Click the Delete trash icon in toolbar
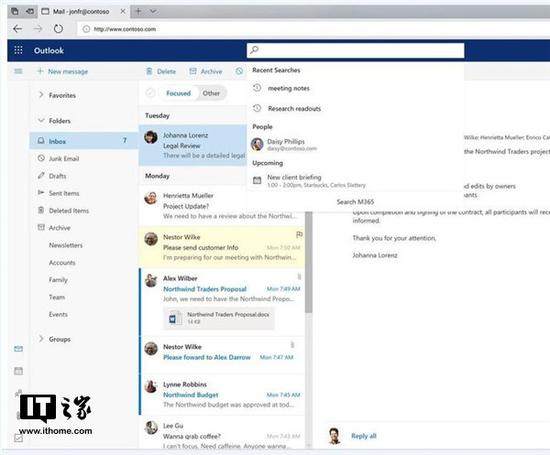Screen dimensions: 550x455 point(149,71)
